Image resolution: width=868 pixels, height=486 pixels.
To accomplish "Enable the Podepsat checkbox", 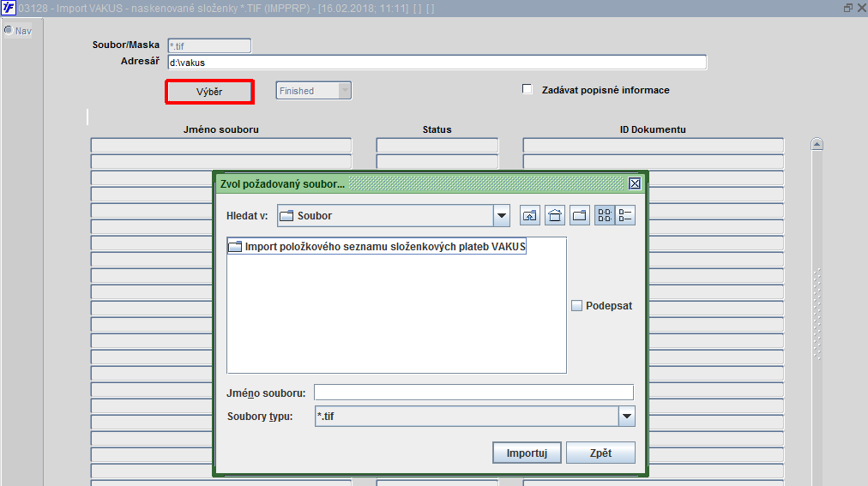I will click(577, 306).
